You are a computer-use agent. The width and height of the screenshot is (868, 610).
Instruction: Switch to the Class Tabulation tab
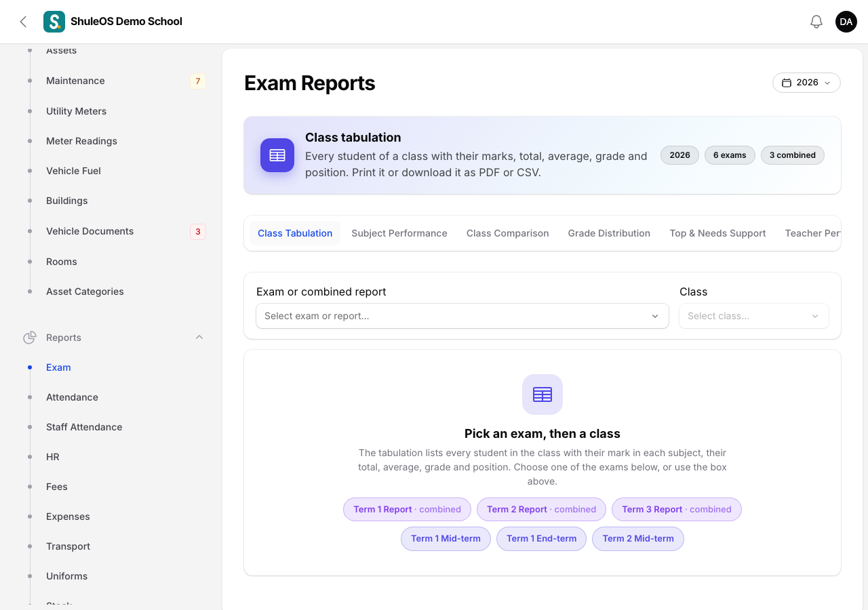pyautogui.click(x=295, y=233)
